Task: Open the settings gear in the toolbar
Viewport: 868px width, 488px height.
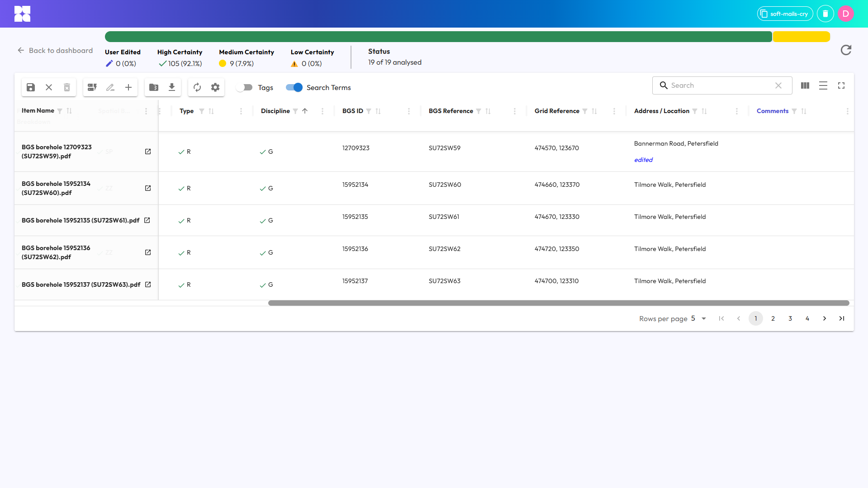Action: coord(215,87)
